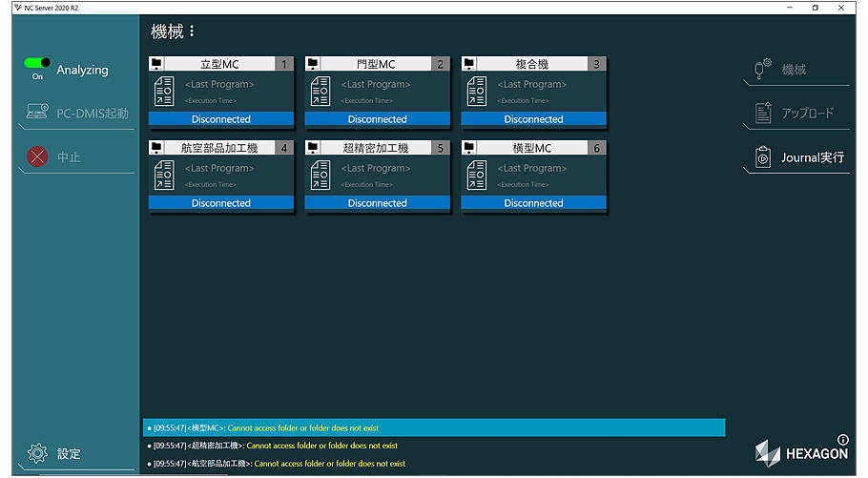
Task: Click folder icon on 横型MC card
Action: coord(469,148)
